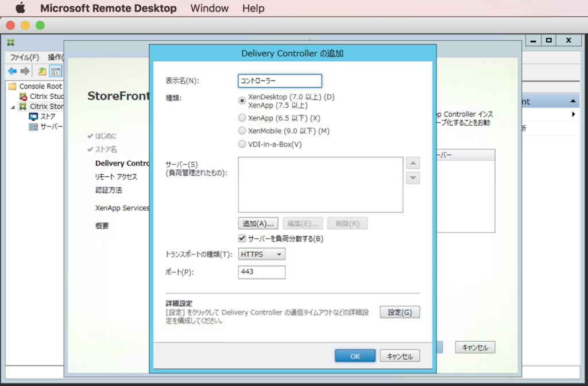Close the remote desktop window with red button
The width and height of the screenshot is (588, 386).
[10, 25]
